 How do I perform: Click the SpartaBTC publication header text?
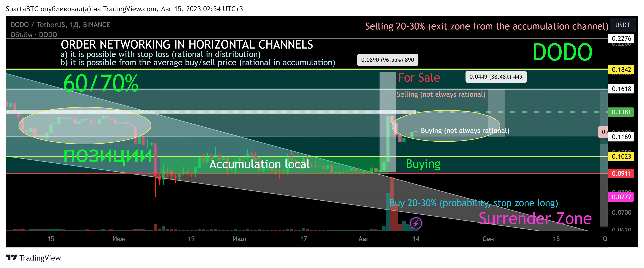124,9
